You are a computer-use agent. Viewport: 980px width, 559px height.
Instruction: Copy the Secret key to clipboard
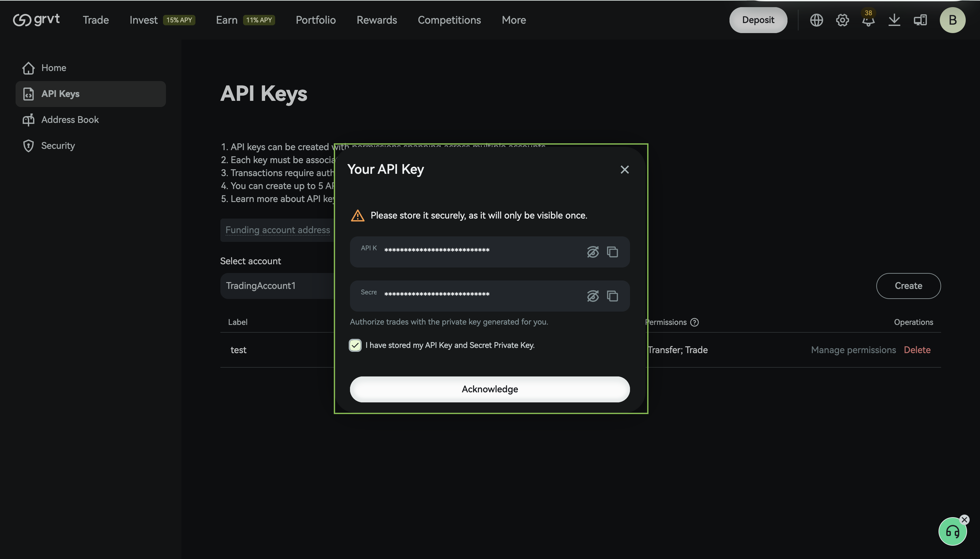tap(612, 296)
